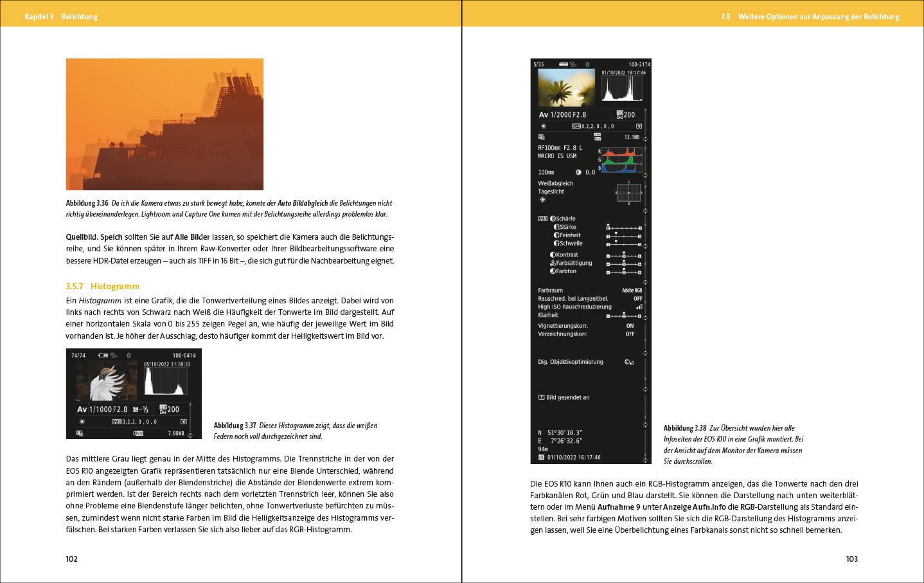
Task: Click the Abbildung 3.37 caption label
Action: coord(235,426)
